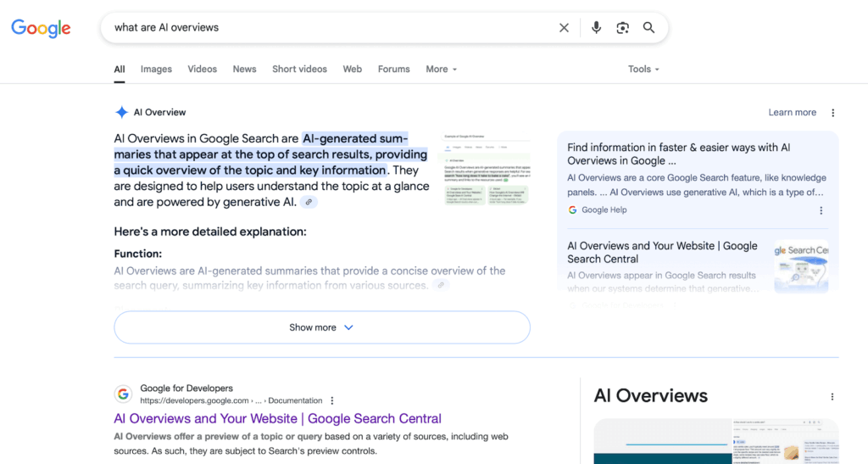Open 'Find information in faster & easier ways' source
This screenshot has width=868, height=464.
pos(679,154)
